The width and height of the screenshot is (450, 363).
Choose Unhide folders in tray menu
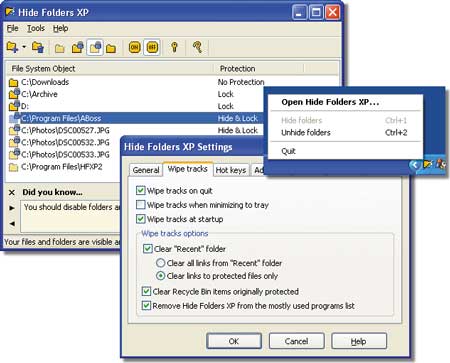[345, 133]
